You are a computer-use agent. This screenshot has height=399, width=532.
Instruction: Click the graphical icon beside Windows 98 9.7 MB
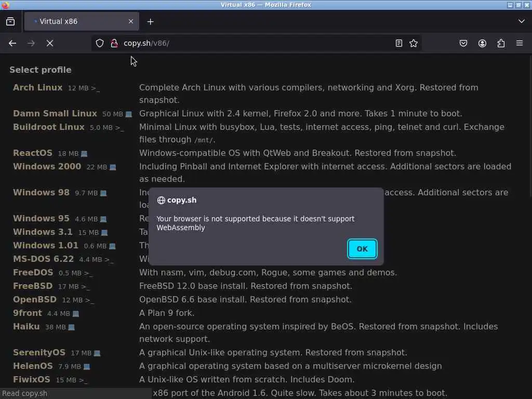[103, 193]
